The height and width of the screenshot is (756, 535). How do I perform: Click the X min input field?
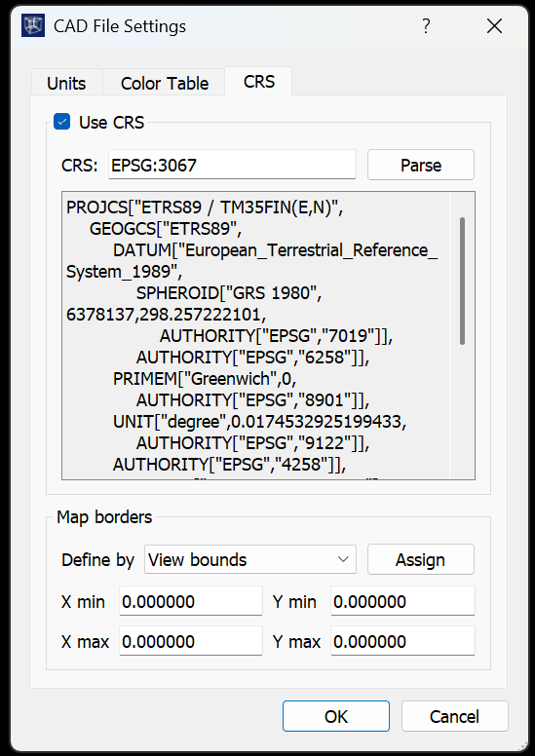[191, 601]
